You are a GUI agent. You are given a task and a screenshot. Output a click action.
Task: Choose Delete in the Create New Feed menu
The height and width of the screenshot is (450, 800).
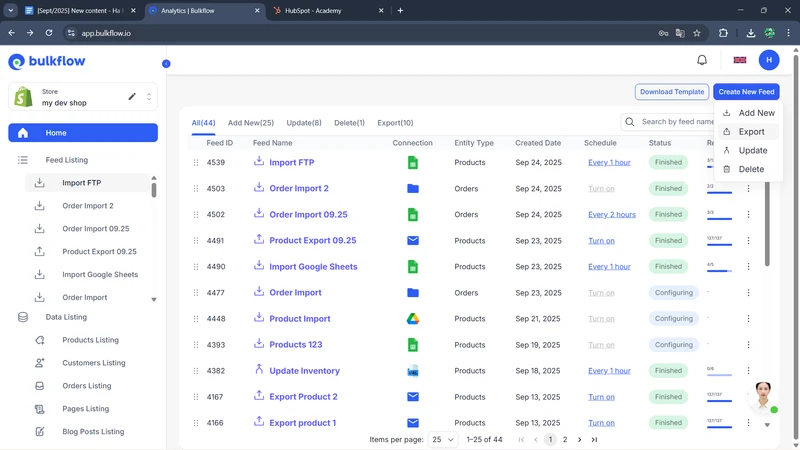(x=751, y=169)
